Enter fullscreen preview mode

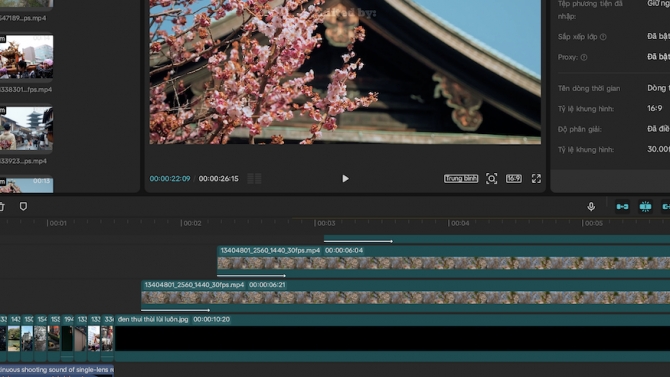click(536, 179)
